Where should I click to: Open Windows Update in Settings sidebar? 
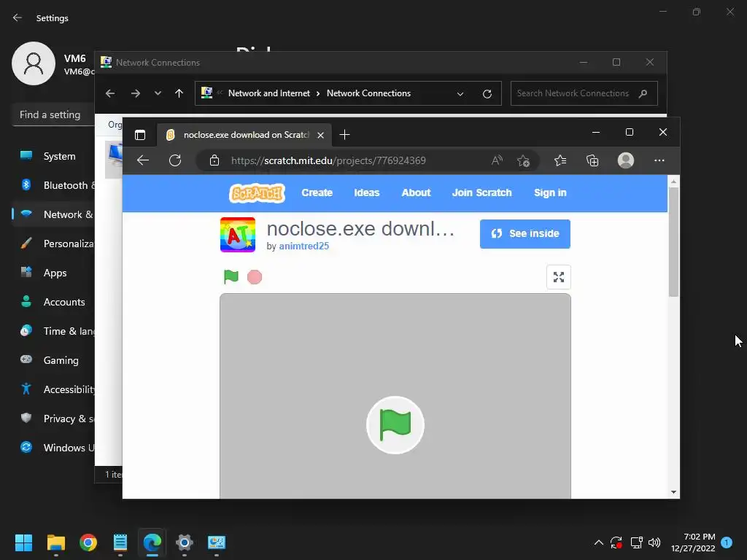54,448
